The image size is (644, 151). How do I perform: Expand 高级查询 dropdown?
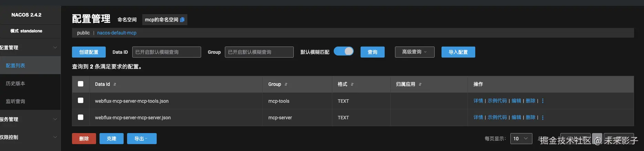pyautogui.click(x=414, y=52)
